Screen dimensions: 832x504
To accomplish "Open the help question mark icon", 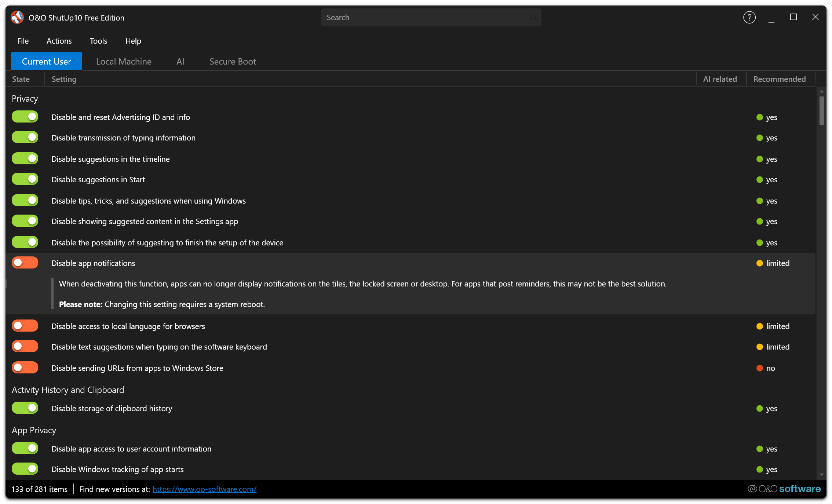I will click(749, 17).
